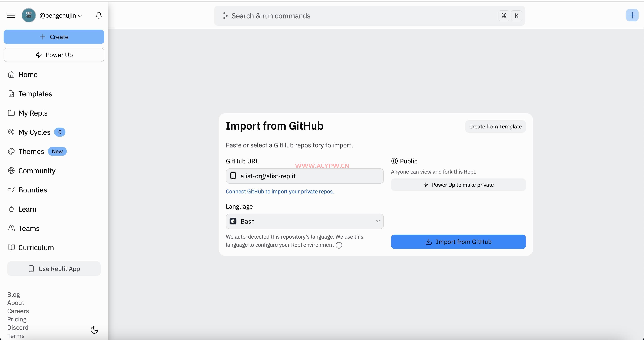Click the Public globe icon

point(394,161)
